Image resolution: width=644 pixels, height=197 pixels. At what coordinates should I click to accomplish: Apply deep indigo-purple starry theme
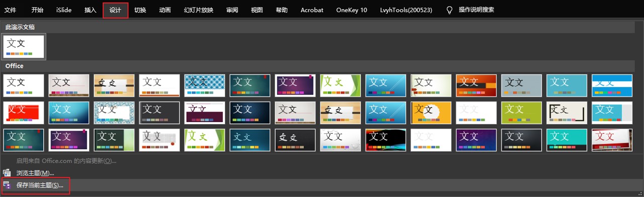tap(476, 140)
